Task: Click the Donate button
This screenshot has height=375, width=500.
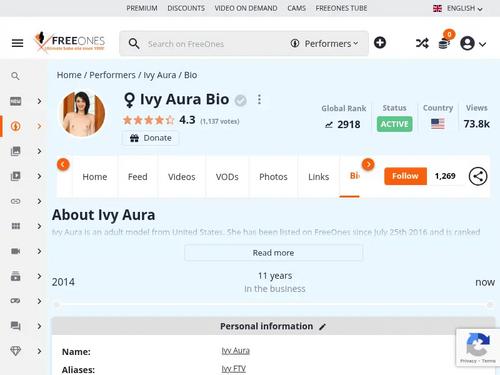Action: (x=150, y=138)
